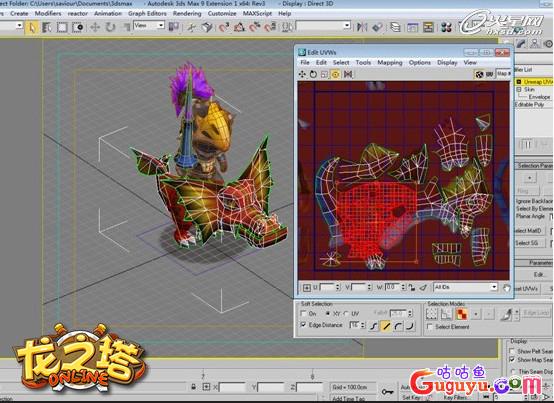Viewport: 554px width, 403px height.
Task: Open the Schematic View icon
Action: [428, 27]
